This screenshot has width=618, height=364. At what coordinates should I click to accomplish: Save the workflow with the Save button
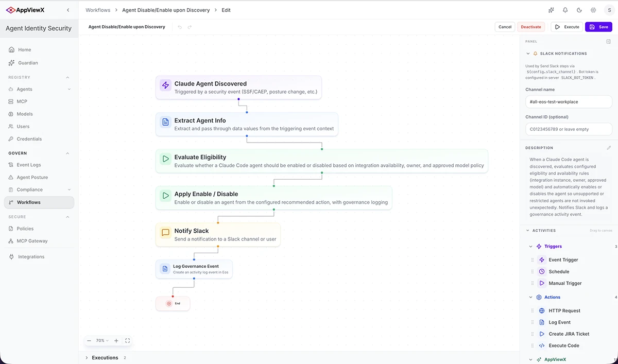pyautogui.click(x=598, y=27)
